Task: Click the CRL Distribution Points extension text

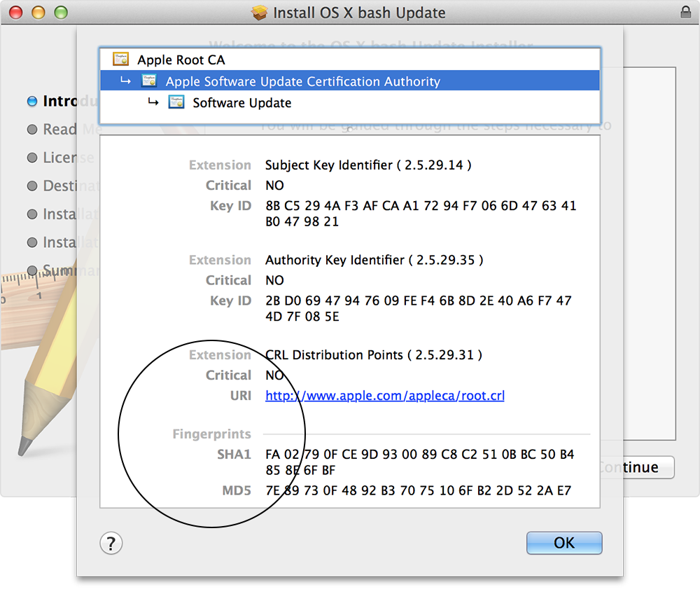Action: click(374, 355)
